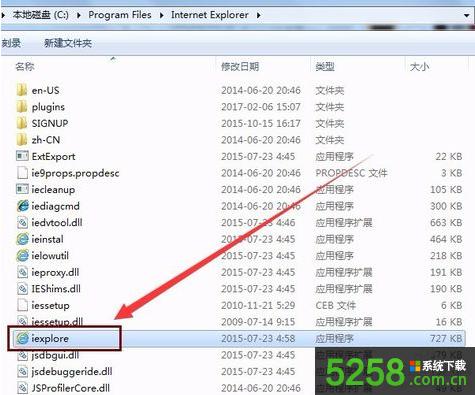The width and height of the screenshot is (475, 395).
Task: Select the file name IEShims.dll
Action: click(56, 289)
